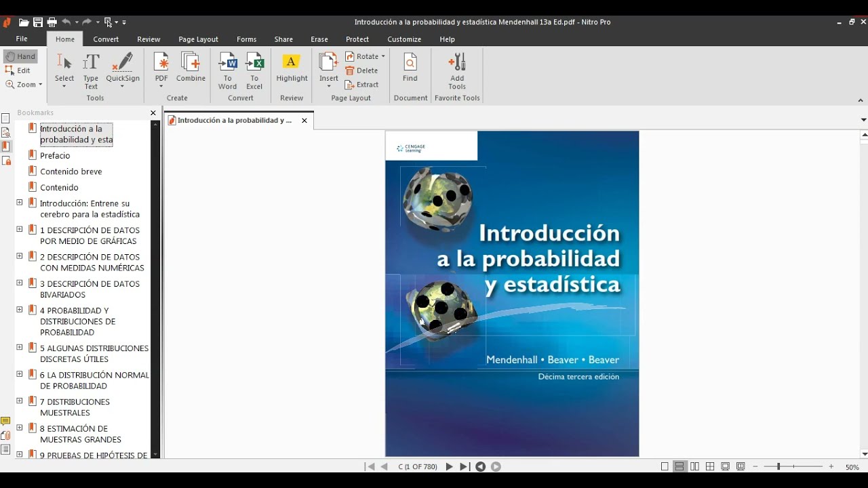
Task: Zoom out with the minus button
Action: pyautogui.click(x=755, y=467)
